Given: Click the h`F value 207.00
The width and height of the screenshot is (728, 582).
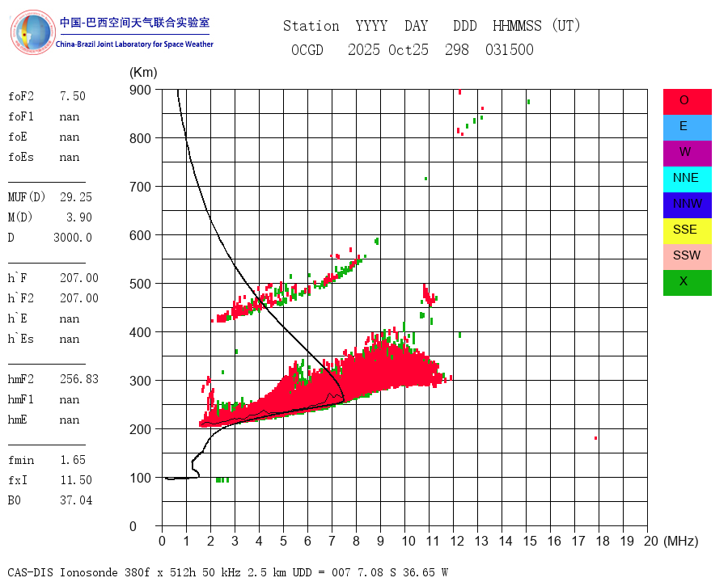Looking at the screenshot, I should coord(79,278).
